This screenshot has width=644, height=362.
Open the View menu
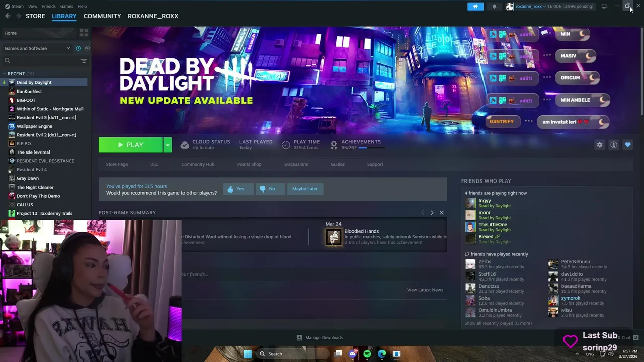[x=33, y=6]
